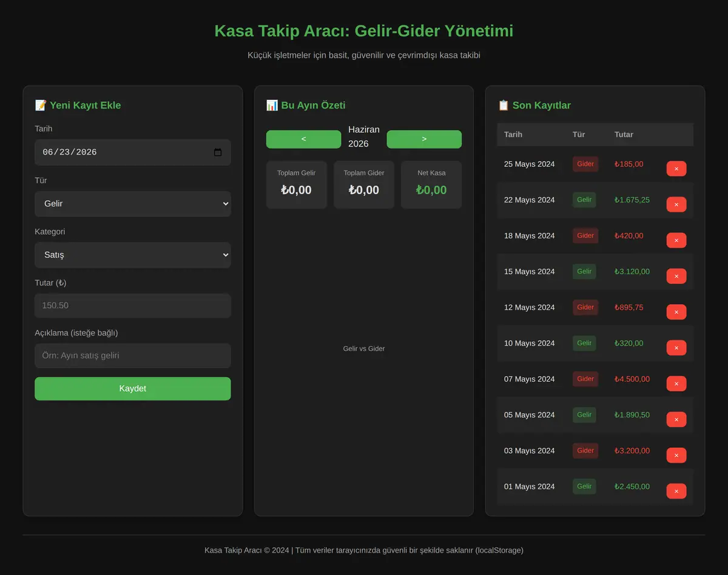Save the new record with Kaydet
The image size is (728, 575).
(133, 389)
